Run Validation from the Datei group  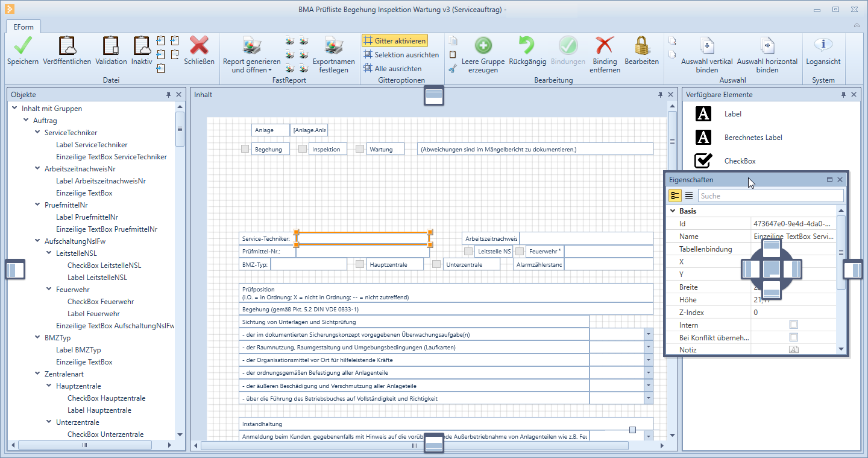(x=111, y=46)
